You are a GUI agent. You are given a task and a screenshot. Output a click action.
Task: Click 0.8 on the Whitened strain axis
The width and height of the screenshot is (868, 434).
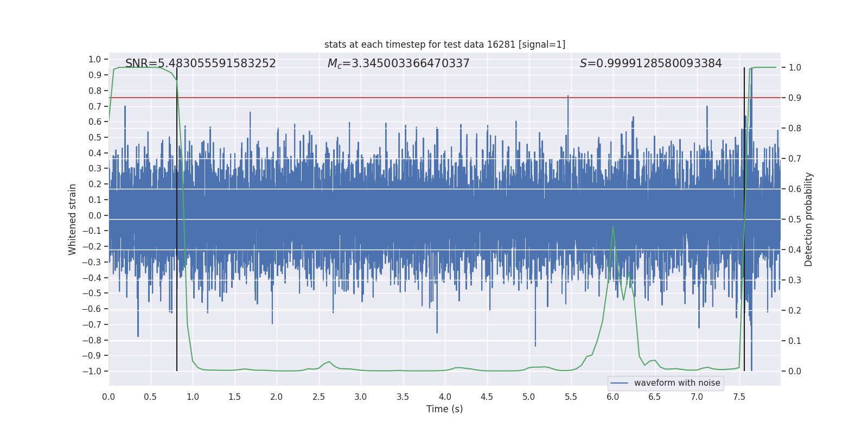coord(95,91)
